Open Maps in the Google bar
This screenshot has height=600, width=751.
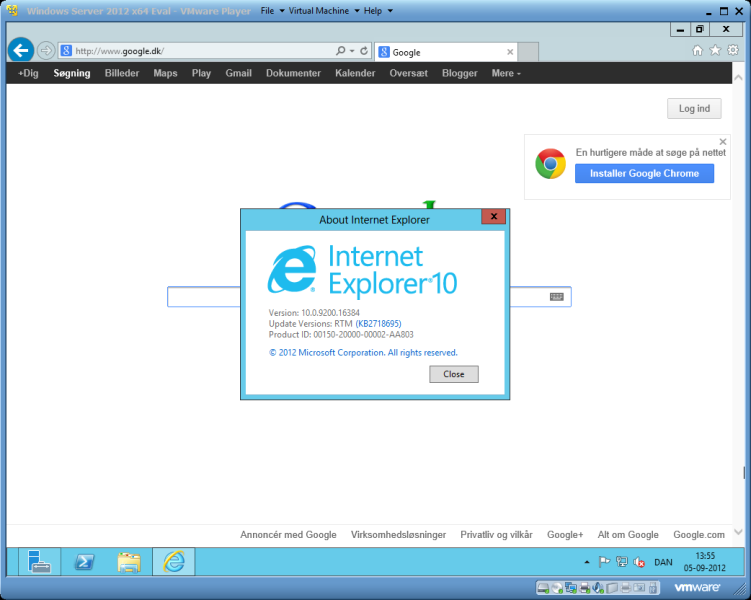tap(165, 73)
